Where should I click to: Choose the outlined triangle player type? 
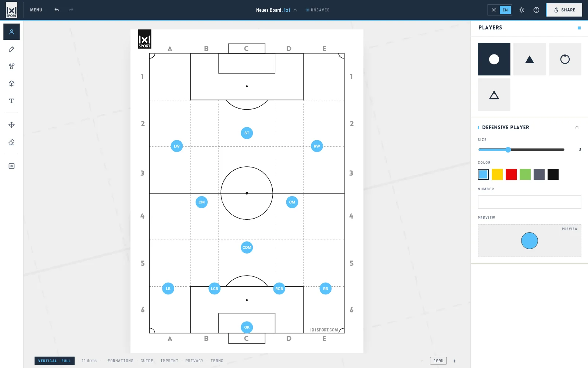pos(494,95)
